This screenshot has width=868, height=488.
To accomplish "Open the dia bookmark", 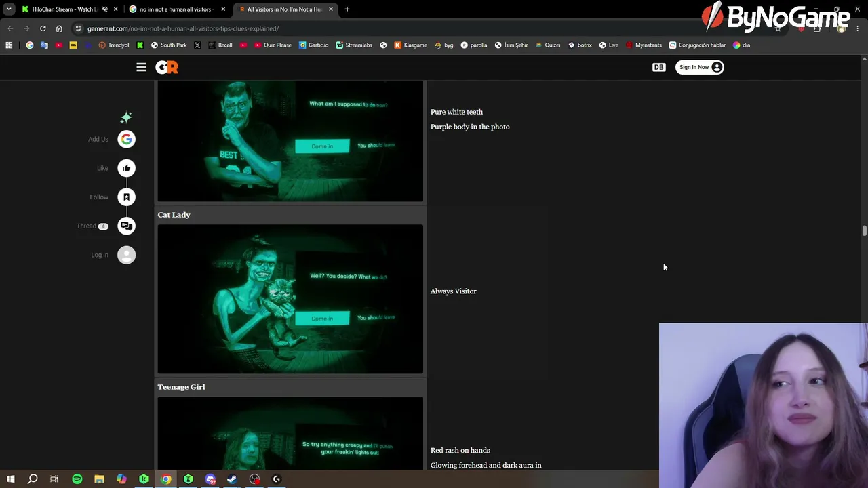I will [x=741, y=45].
